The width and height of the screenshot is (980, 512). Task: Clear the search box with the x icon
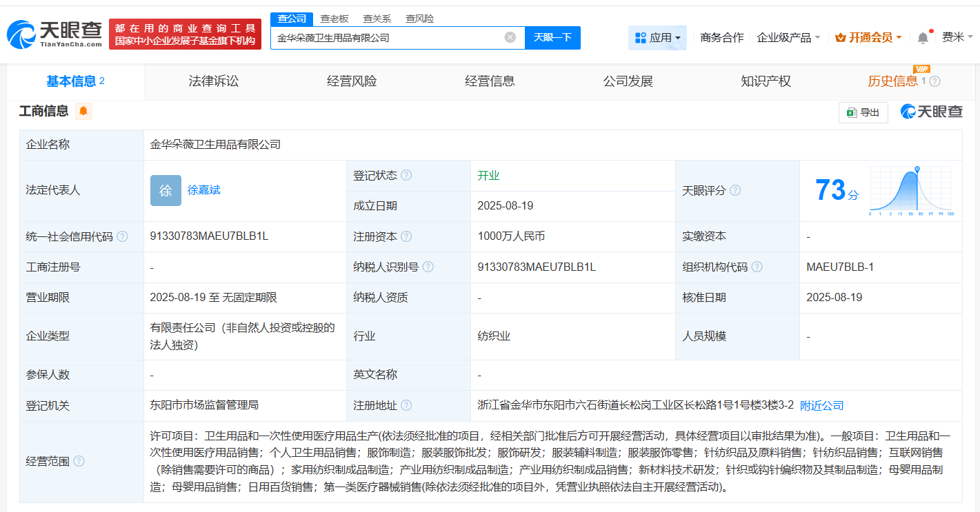click(509, 38)
